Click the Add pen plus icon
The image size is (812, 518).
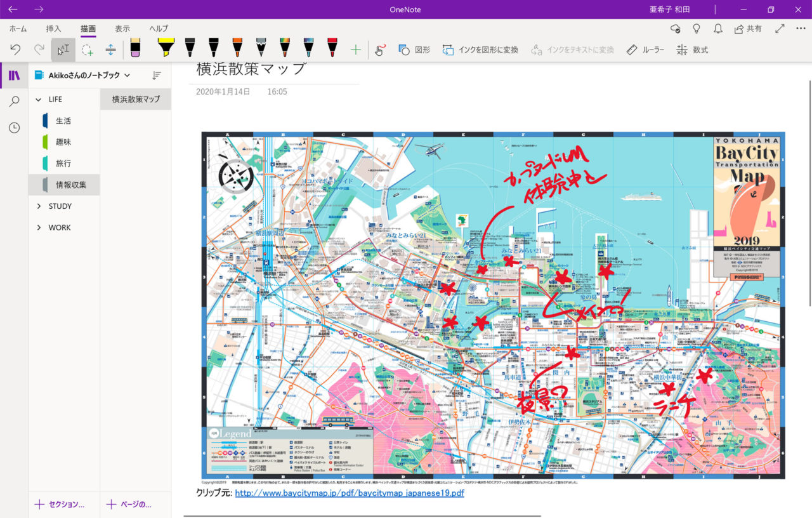coord(355,50)
